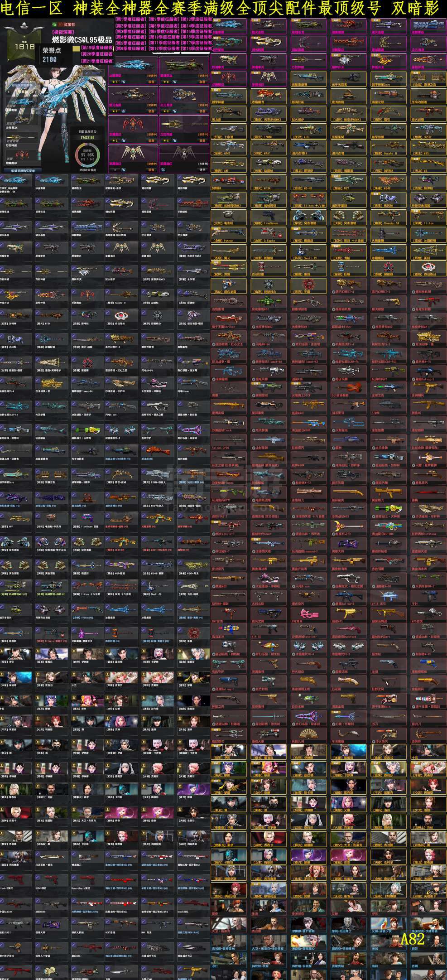
Task: Open the gold-bordered 【轩辕】十字弩 card
Action: 229,131
